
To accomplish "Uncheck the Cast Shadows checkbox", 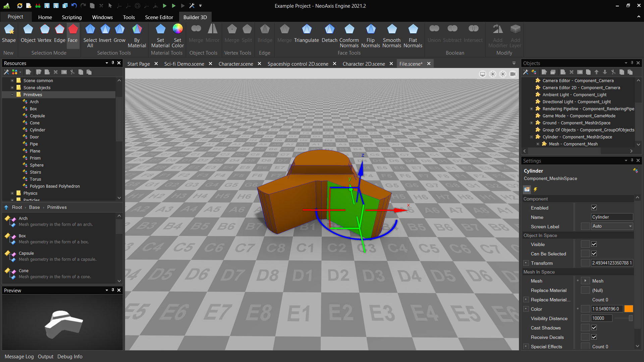I will [x=594, y=327].
